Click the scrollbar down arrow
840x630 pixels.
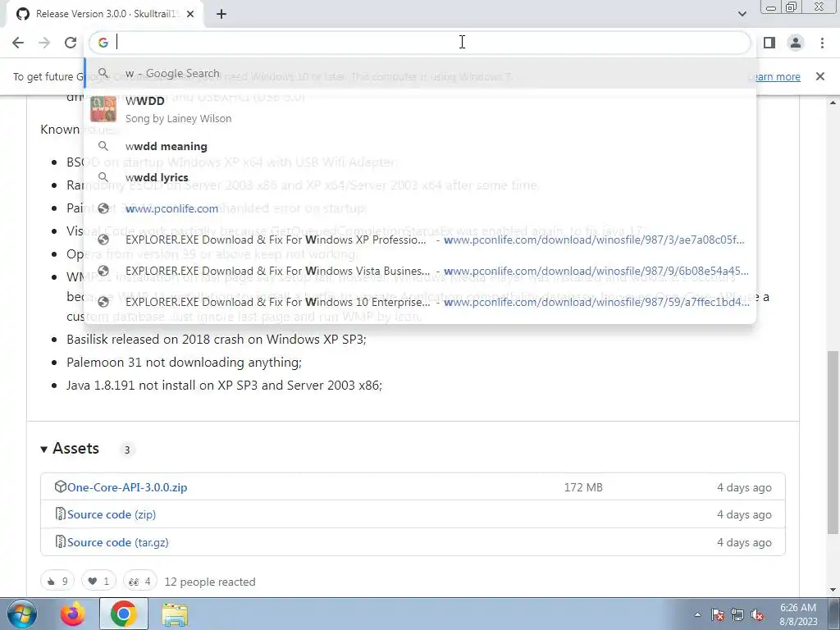coord(833,590)
